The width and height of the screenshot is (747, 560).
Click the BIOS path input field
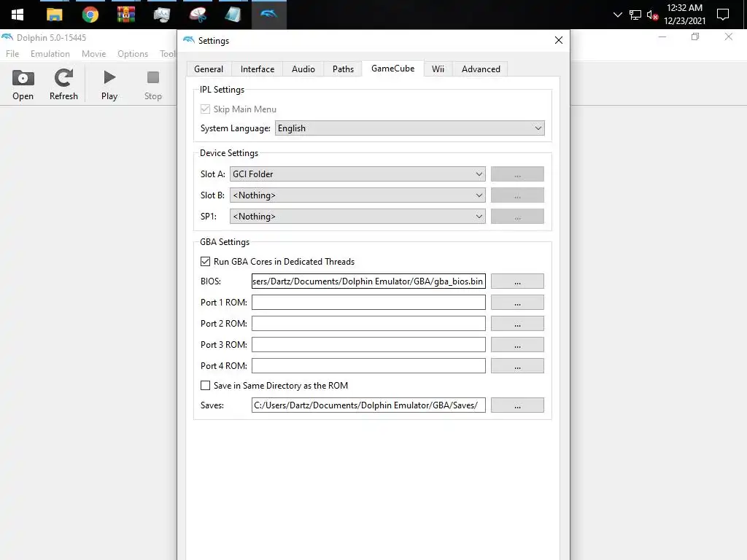368,281
